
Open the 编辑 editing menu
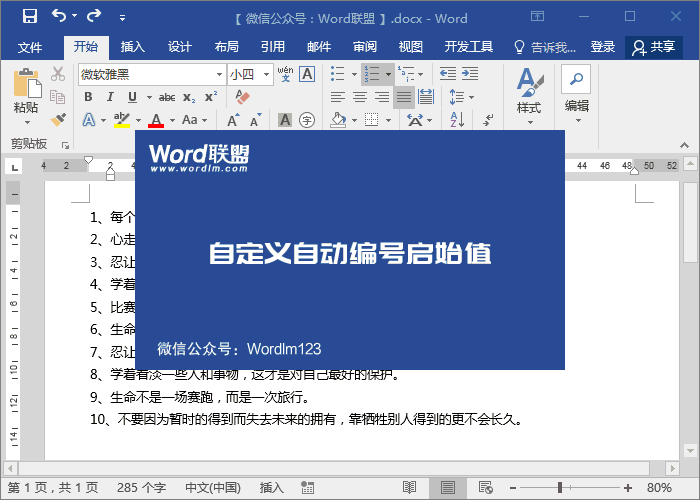pyautogui.click(x=576, y=95)
